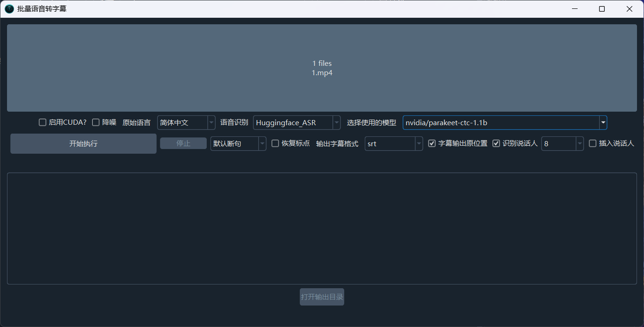This screenshot has height=327, width=644.
Task: Disable the 识别说话人 speaker recognition option
Action: [496, 143]
